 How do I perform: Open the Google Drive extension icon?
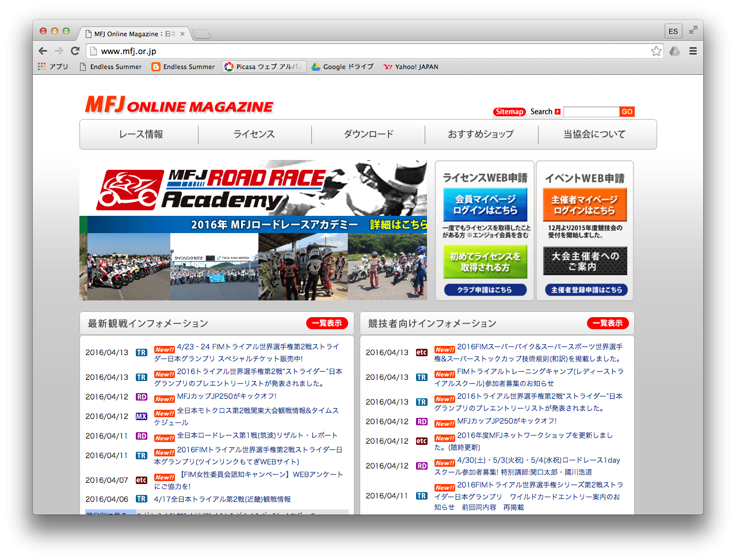(x=674, y=51)
